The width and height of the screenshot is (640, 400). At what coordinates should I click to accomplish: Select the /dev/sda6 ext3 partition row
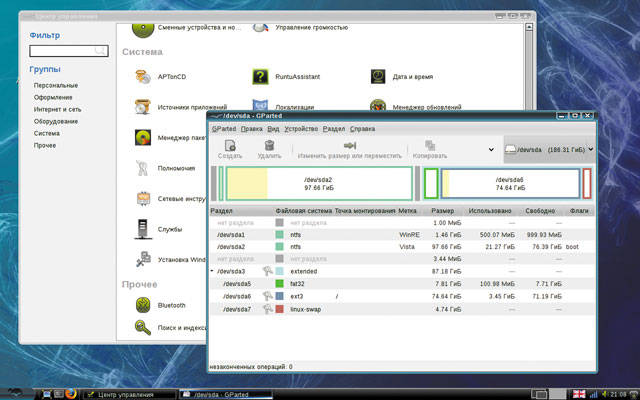pos(402,296)
